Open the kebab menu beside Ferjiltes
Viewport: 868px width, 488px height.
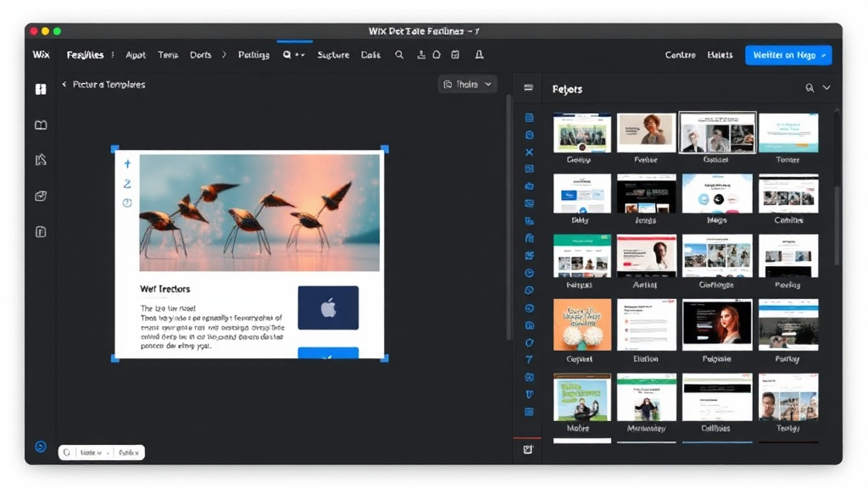click(x=113, y=55)
